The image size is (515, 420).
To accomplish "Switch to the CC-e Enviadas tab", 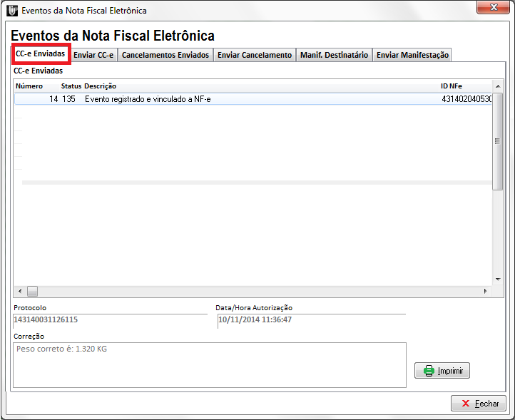I will tap(41, 54).
